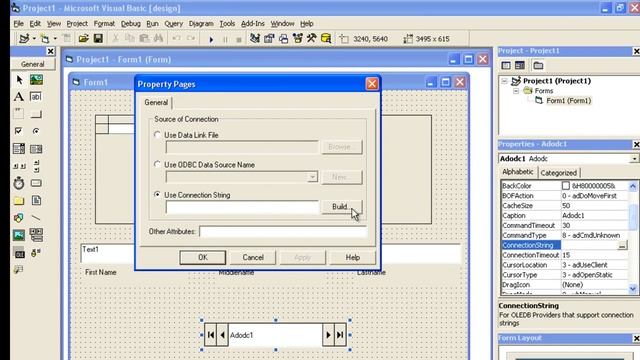Start the program with Run arrow
This screenshot has width=640, height=360.
click(x=211, y=39)
